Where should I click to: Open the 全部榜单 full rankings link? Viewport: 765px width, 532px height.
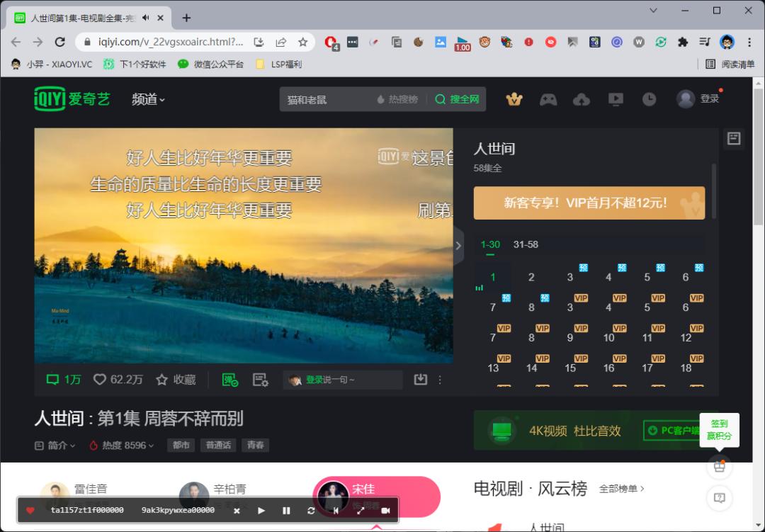(620, 489)
